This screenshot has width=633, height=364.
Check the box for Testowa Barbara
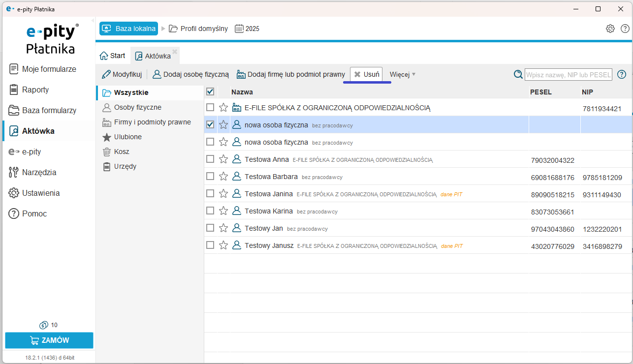pos(210,176)
